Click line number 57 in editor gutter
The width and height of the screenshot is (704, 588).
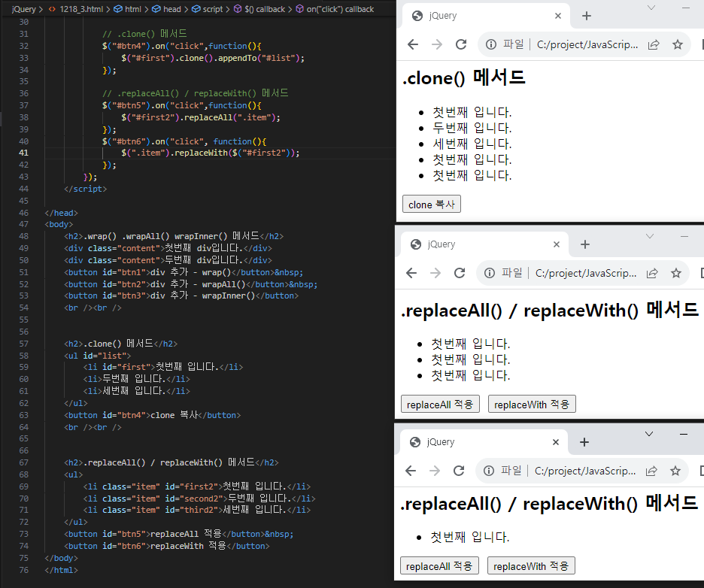[23, 344]
